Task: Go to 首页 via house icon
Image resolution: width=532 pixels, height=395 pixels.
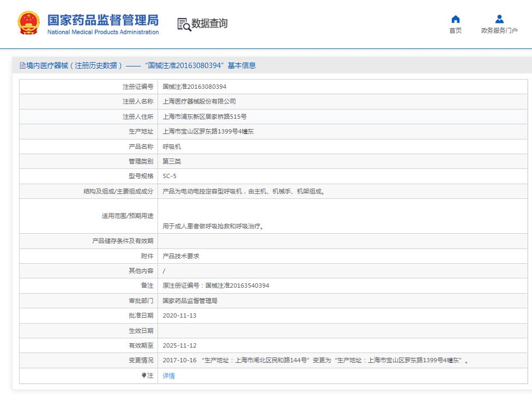Action: coord(455,20)
